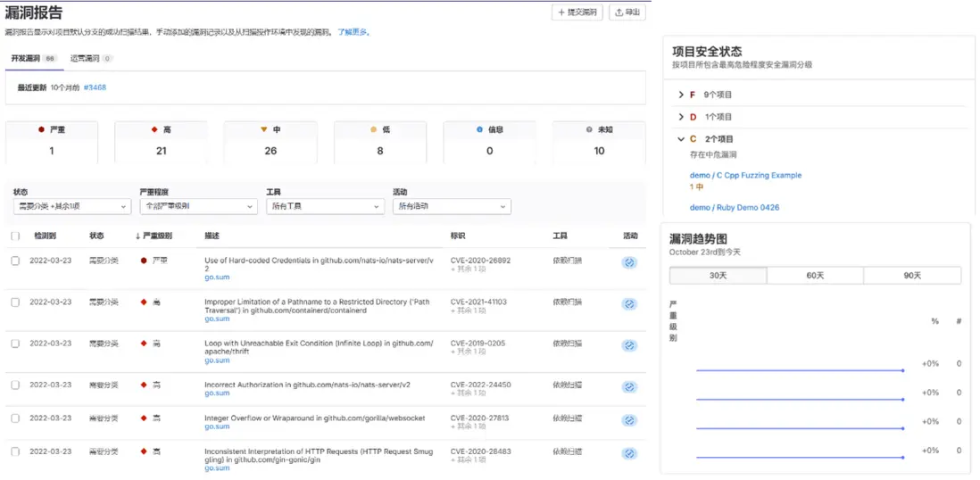Switch to the 开发漏洞 tab
Viewport: 980px width, 480px height.
(x=34, y=58)
